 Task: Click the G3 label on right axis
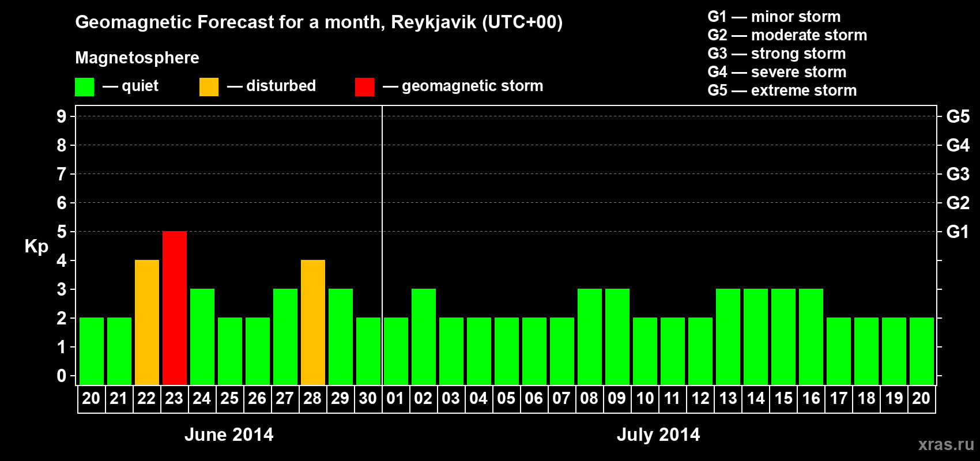[958, 174]
